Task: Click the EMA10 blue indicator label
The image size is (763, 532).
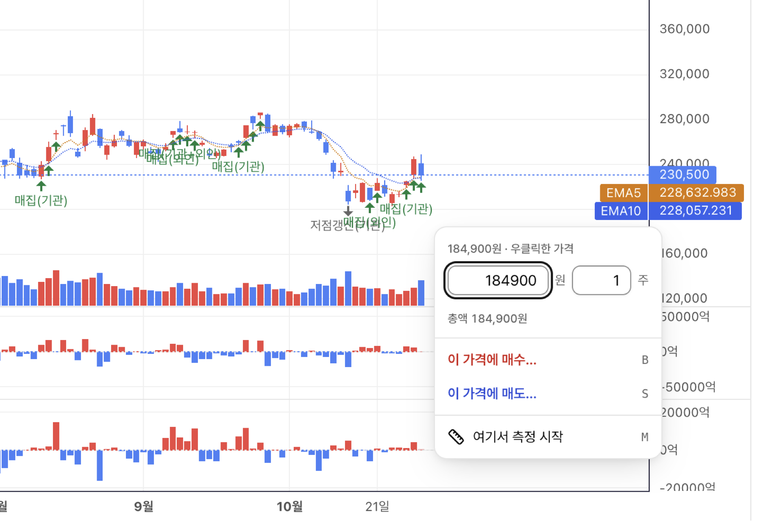Action: coord(621,211)
